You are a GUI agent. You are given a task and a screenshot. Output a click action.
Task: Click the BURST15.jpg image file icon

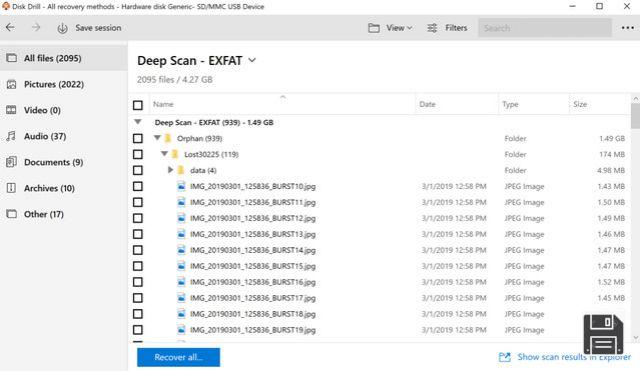181,266
